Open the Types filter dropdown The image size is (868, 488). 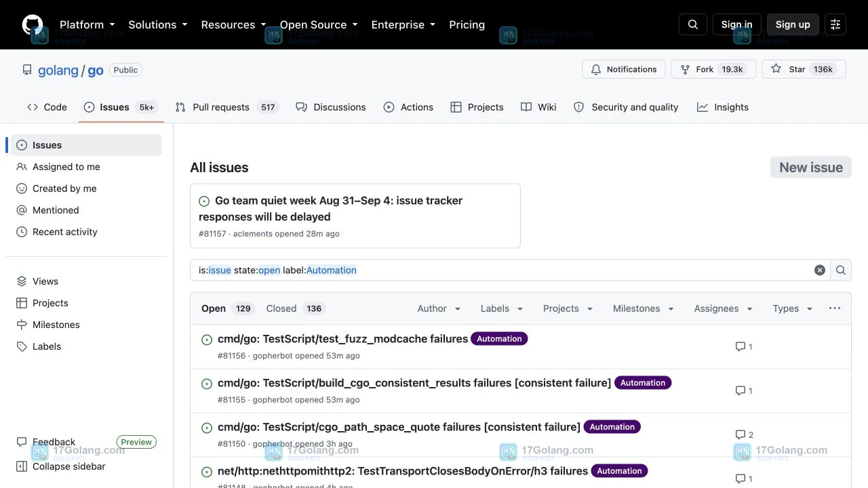pyautogui.click(x=793, y=308)
